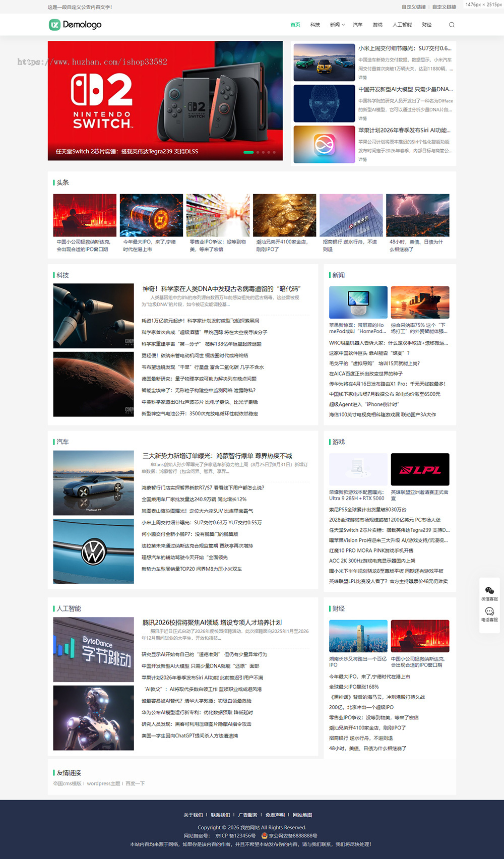The height and width of the screenshot is (859, 504).
Task: Open the 荣耀新款游戏本 placeholder thumbnail
Action: pos(358,469)
